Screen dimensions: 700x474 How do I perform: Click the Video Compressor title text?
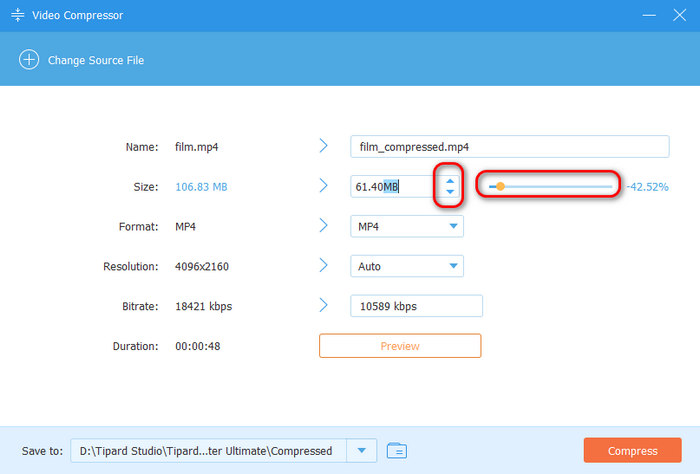tap(77, 15)
